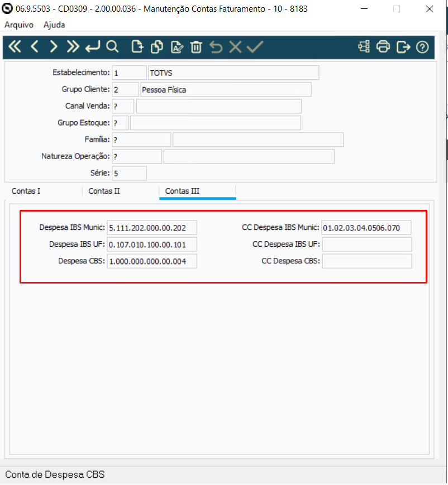Open help question mark icon
The width and height of the screenshot is (448, 485).
click(x=422, y=47)
